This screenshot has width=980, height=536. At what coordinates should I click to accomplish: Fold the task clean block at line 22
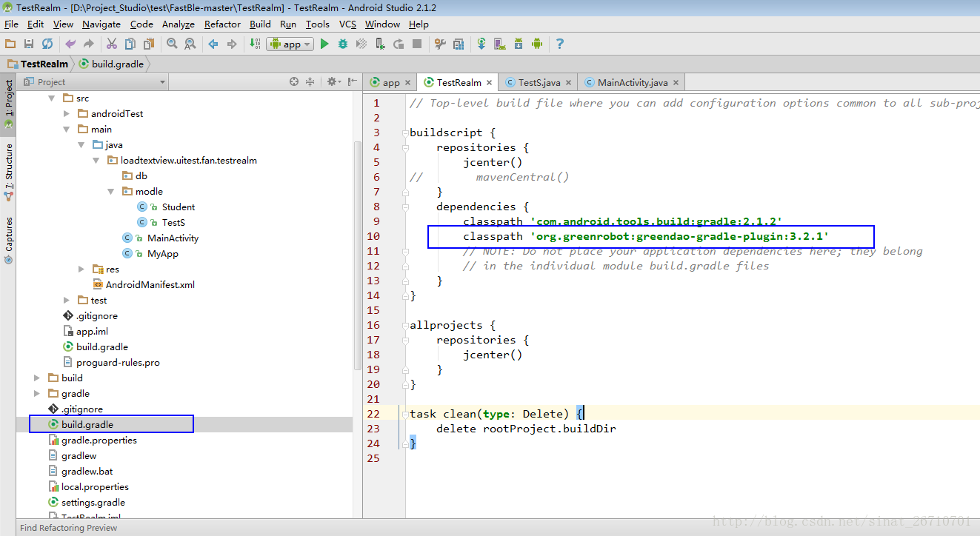pos(405,415)
